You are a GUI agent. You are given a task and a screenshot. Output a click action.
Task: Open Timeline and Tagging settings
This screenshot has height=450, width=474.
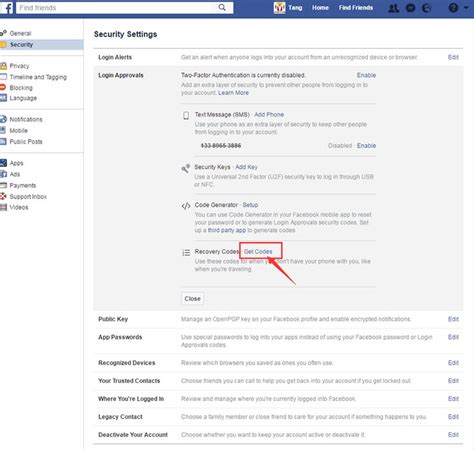click(38, 77)
